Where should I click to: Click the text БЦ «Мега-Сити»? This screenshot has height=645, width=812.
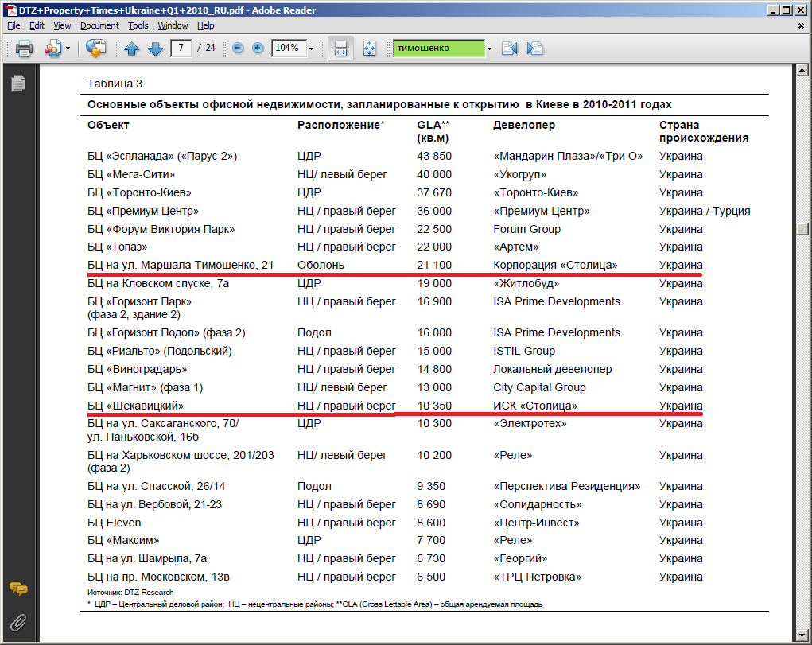click(131, 175)
